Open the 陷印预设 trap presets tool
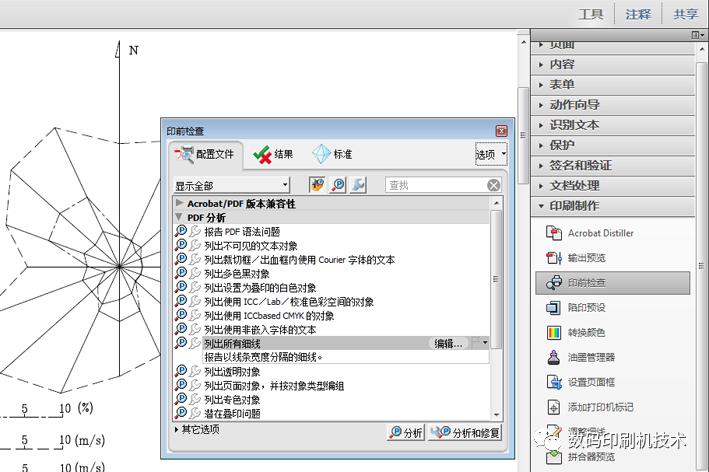The height and width of the screenshot is (472, 709). click(576, 308)
